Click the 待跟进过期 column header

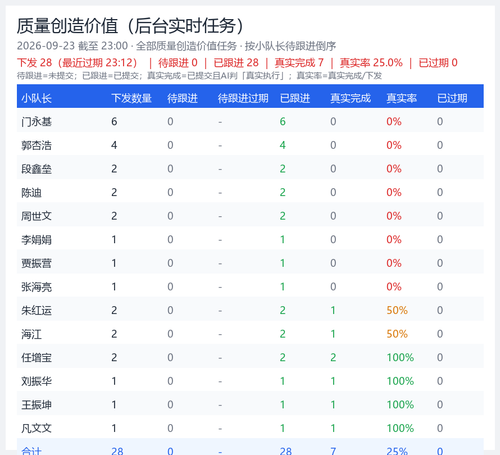(243, 98)
